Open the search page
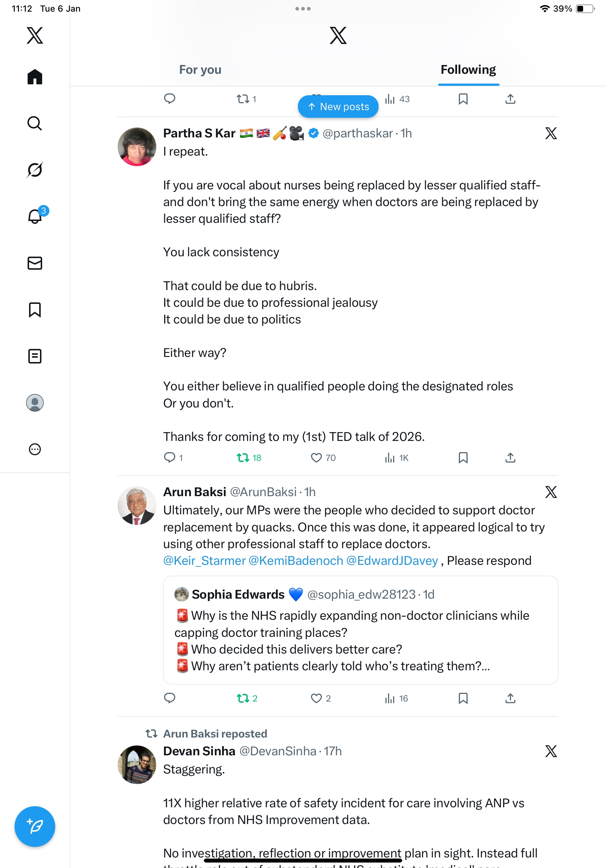Screen dimensions: 606x868 35,123
